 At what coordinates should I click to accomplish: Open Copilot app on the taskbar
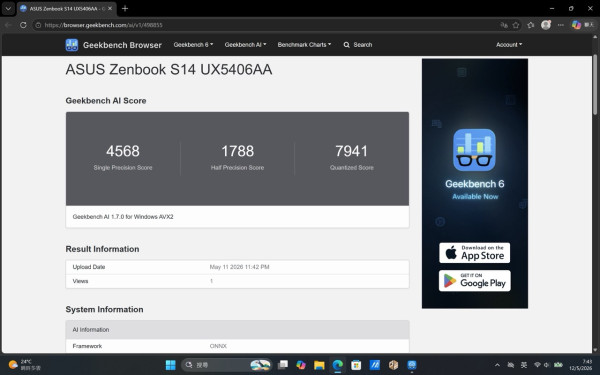click(301, 365)
